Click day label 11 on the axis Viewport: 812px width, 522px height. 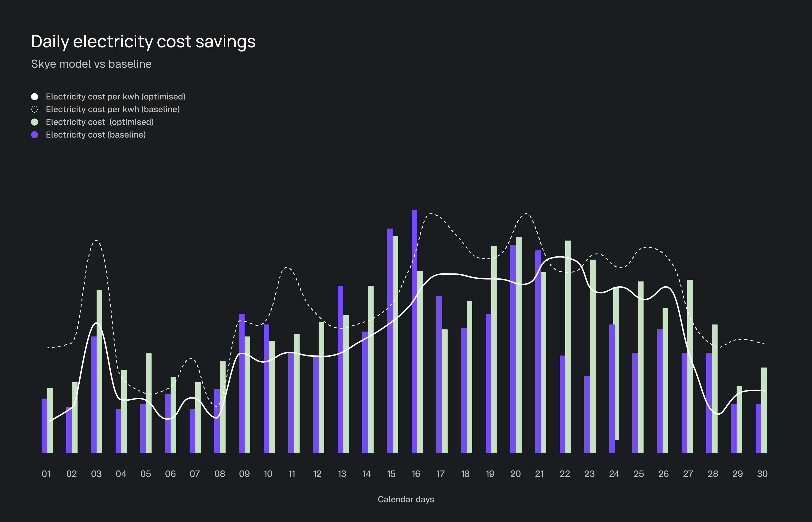292,474
